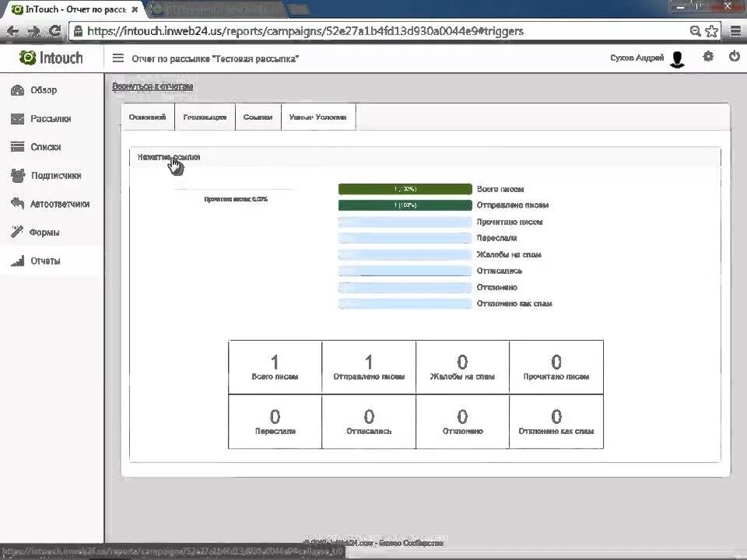Click the Всего писем stat cell

click(x=275, y=367)
